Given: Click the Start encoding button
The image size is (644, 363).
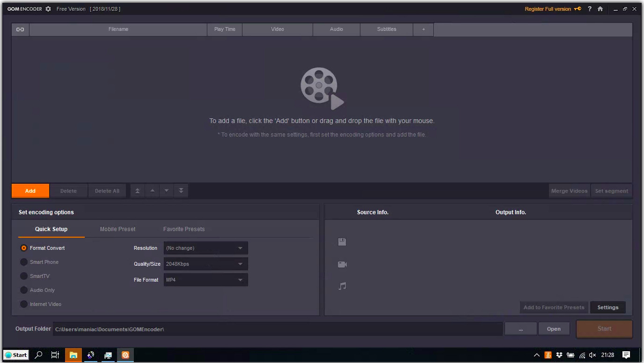Looking at the screenshot, I should [604, 329].
